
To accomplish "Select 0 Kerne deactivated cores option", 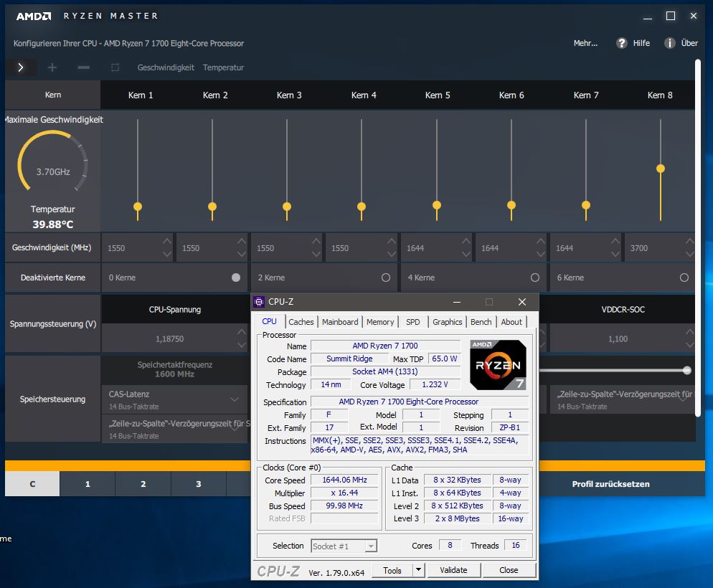I will (236, 278).
